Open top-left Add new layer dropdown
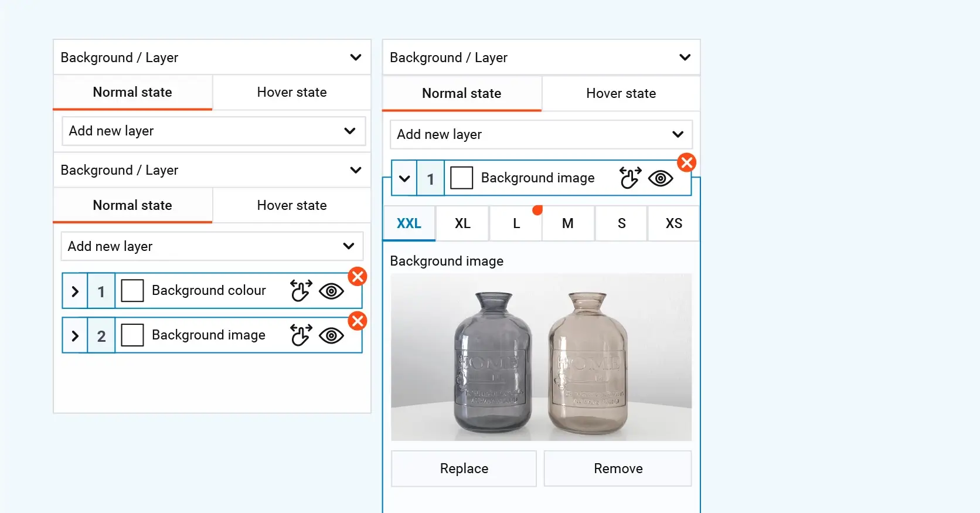The height and width of the screenshot is (513, 980). click(214, 131)
